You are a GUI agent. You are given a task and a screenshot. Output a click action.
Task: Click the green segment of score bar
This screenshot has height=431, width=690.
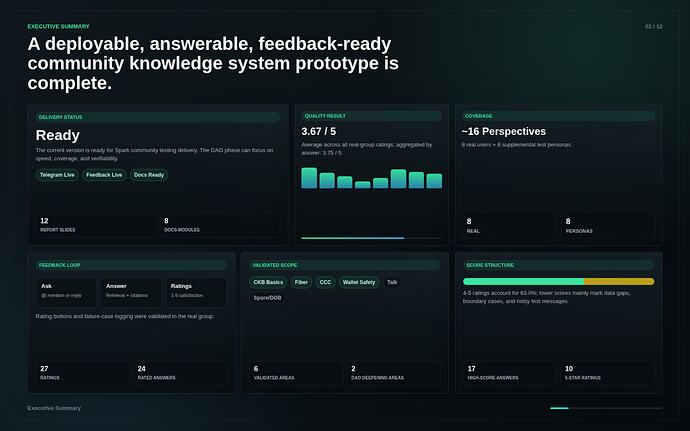(523, 281)
